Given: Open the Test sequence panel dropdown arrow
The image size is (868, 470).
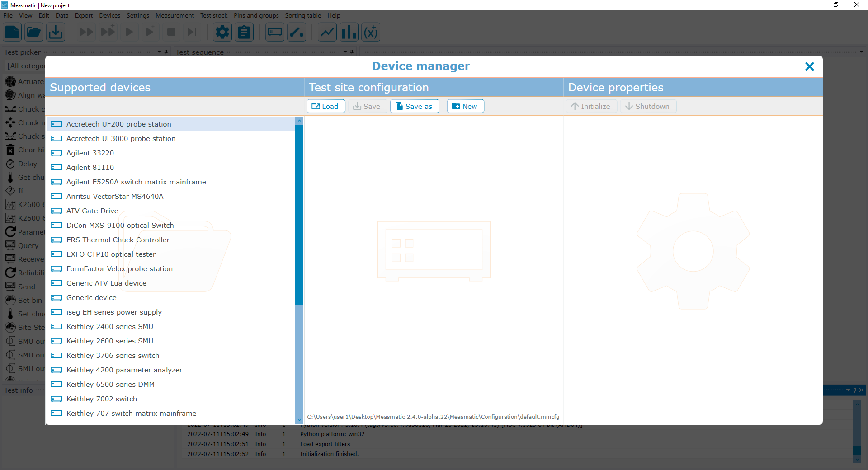Looking at the screenshot, I should 345,52.
